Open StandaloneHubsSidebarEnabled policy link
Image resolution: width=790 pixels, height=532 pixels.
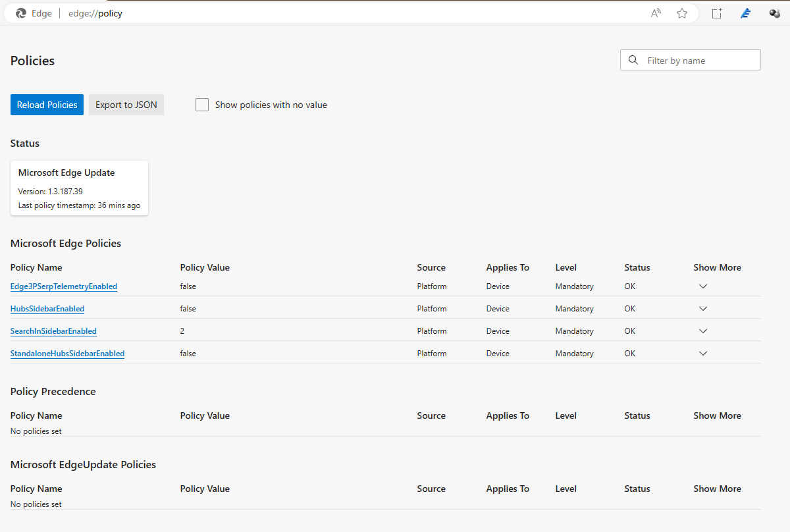tap(67, 354)
